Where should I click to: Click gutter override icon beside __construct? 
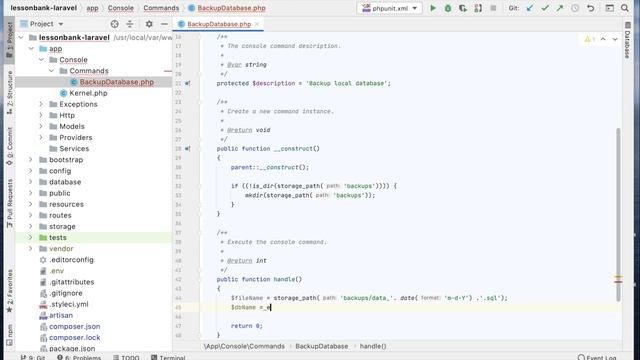[187, 149]
